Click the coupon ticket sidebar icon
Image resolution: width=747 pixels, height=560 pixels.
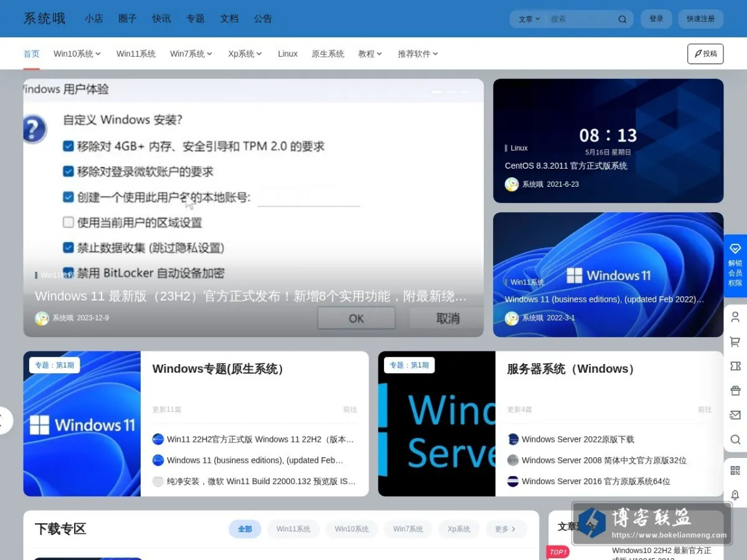pos(735,366)
